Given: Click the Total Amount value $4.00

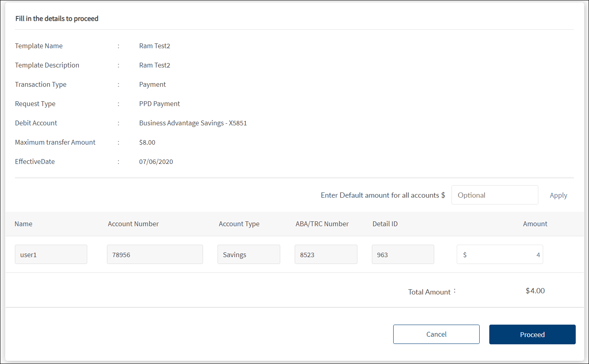Looking at the screenshot, I should click(535, 291).
